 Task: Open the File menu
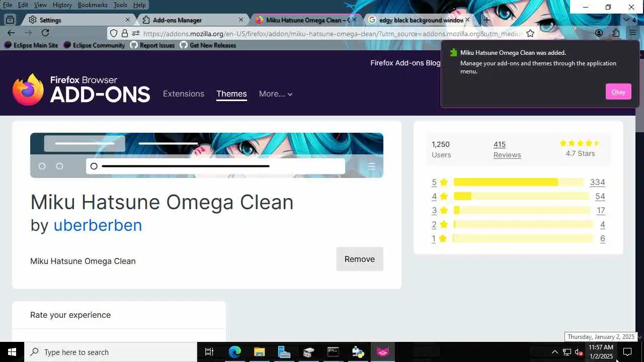click(x=8, y=5)
